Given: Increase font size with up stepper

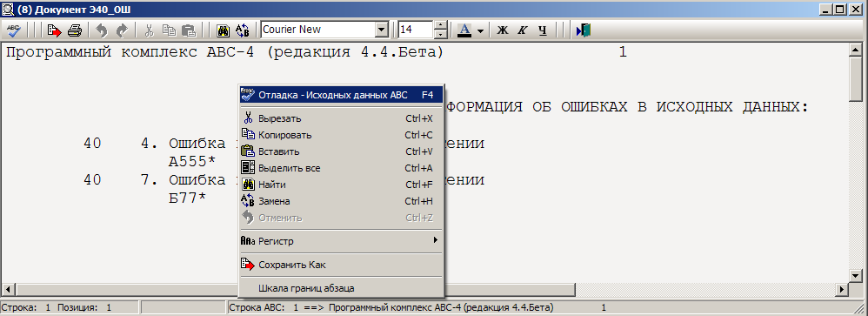Looking at the screenshot, I should [441, 25].
